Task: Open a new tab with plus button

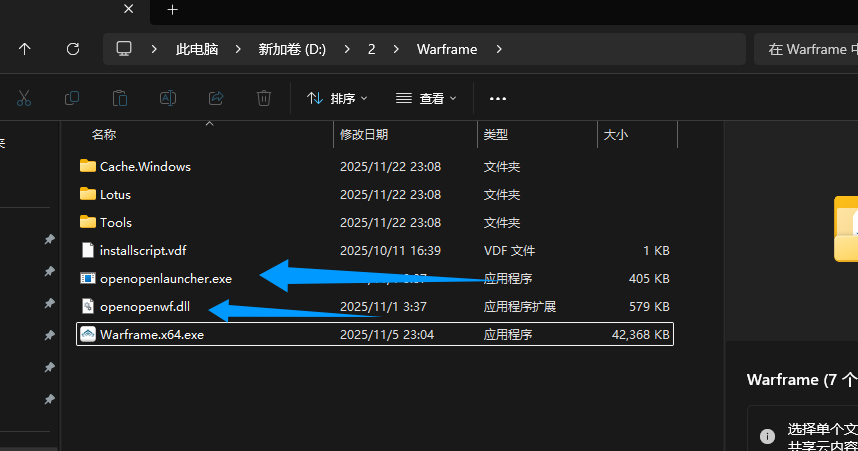Action: pyautogui.click(x=172, y=9)
